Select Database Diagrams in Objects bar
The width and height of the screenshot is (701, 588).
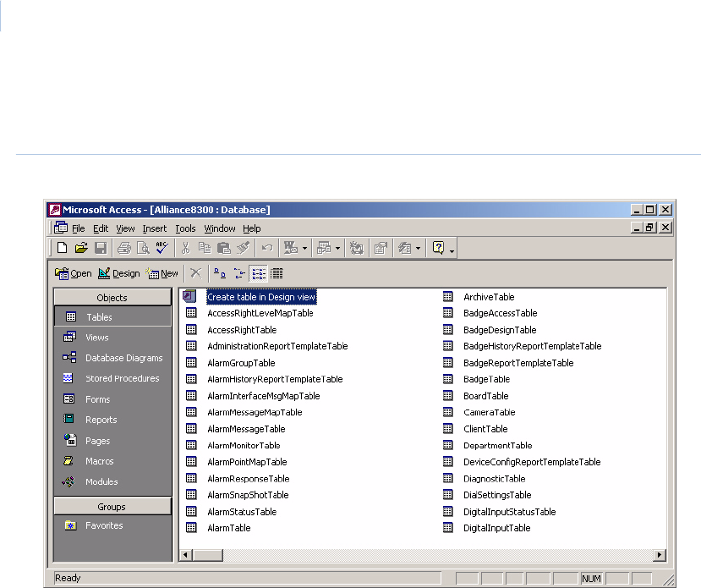112,358
